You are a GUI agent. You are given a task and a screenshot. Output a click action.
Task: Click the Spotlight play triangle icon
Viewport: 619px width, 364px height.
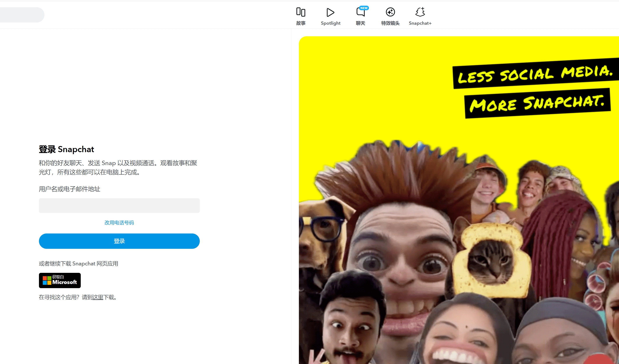pos(330,12)
